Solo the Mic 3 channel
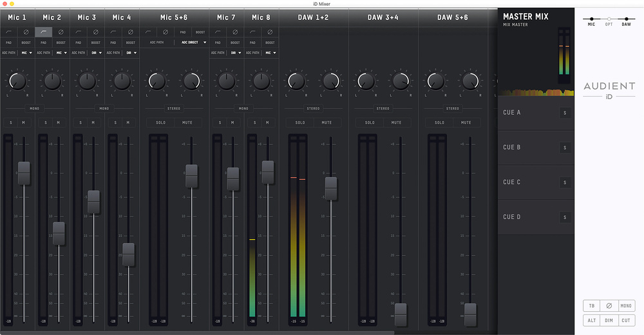This screenshot has height=335, width=644. [80, 122]
